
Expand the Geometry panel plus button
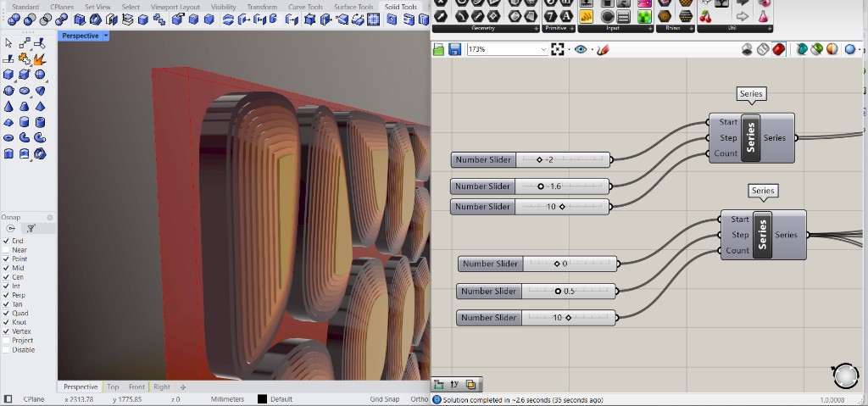(537, 28)
